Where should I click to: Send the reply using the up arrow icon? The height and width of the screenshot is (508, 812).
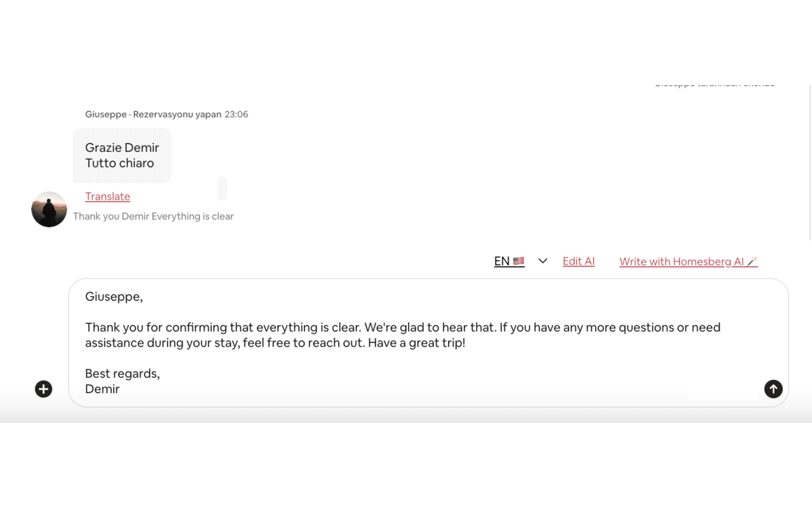click(x=773, y=389)
